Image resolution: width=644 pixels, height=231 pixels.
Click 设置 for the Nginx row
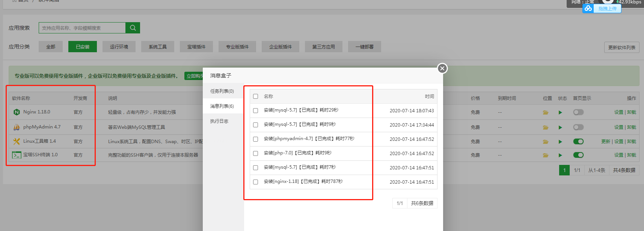pos(619,112)
